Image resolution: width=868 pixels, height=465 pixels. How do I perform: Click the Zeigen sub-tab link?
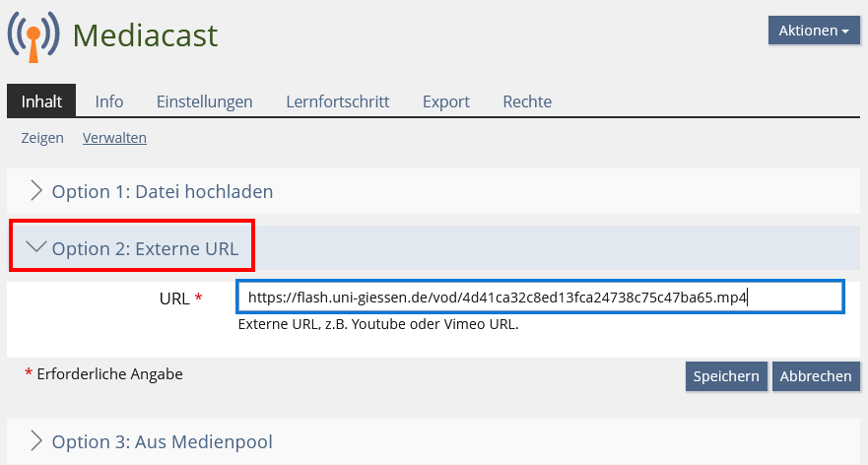[42, 138]
